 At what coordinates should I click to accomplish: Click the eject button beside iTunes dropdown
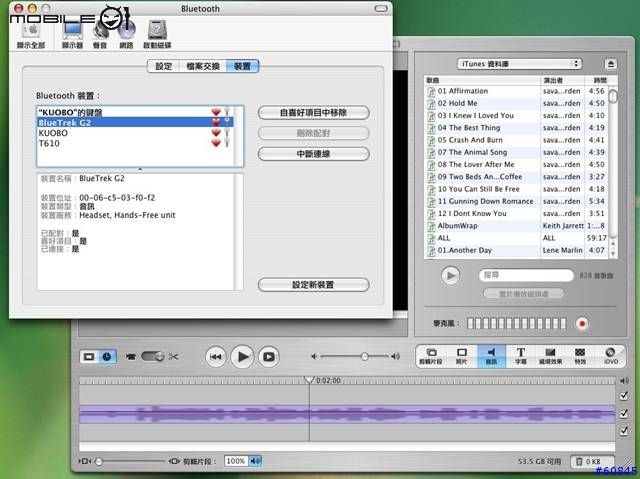611,64
